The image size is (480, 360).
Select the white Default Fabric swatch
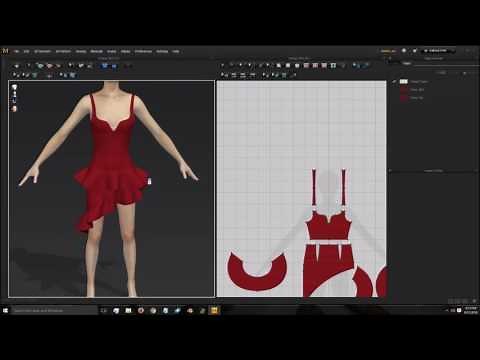point(404,81)
